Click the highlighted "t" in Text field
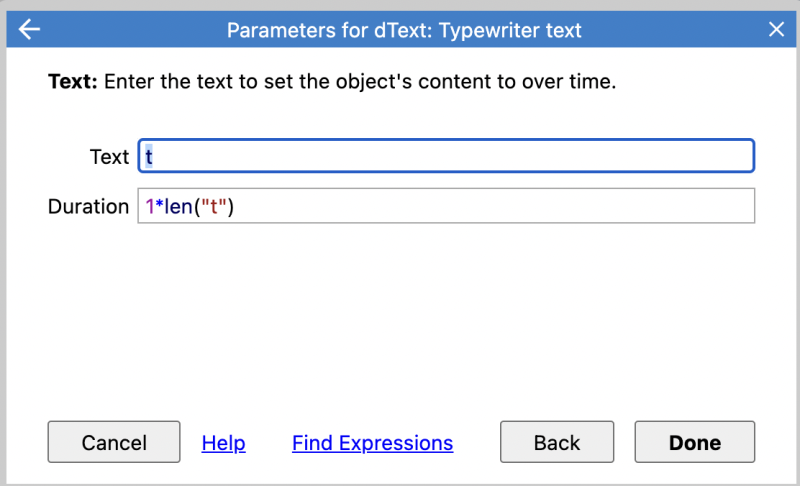The width and height of the screenshot is (800, 486). (148, 157)
